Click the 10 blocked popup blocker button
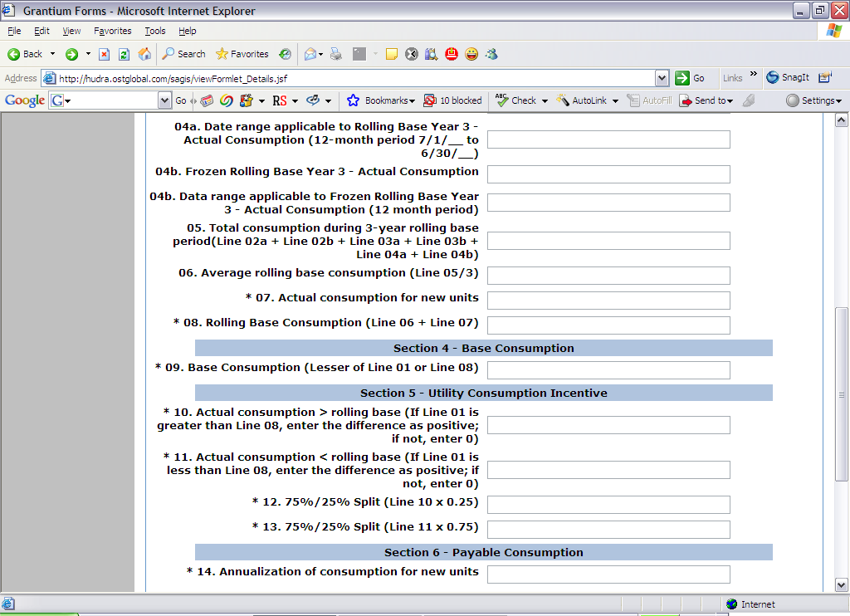Image resolution: width=850 pixels, height=616 pixels. point(452,100)
